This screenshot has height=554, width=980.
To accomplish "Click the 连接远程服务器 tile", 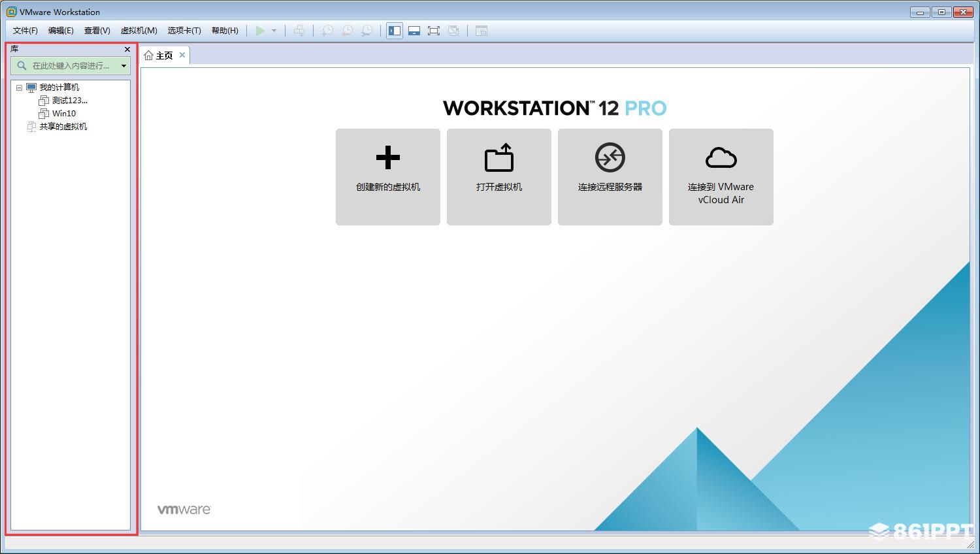I will click(x=610, y=177).
